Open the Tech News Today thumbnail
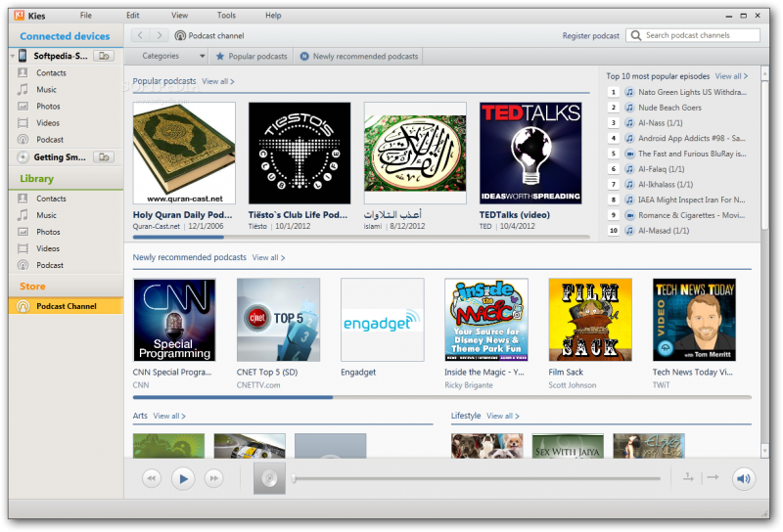Screen dimensions: 783x532 (694, 320)
